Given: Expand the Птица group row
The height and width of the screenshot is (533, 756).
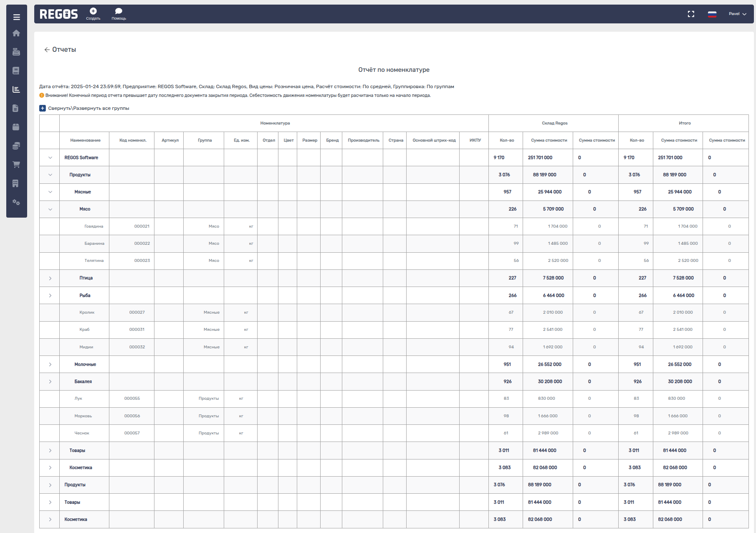Looking at the screenshot, I should [50, 278].
